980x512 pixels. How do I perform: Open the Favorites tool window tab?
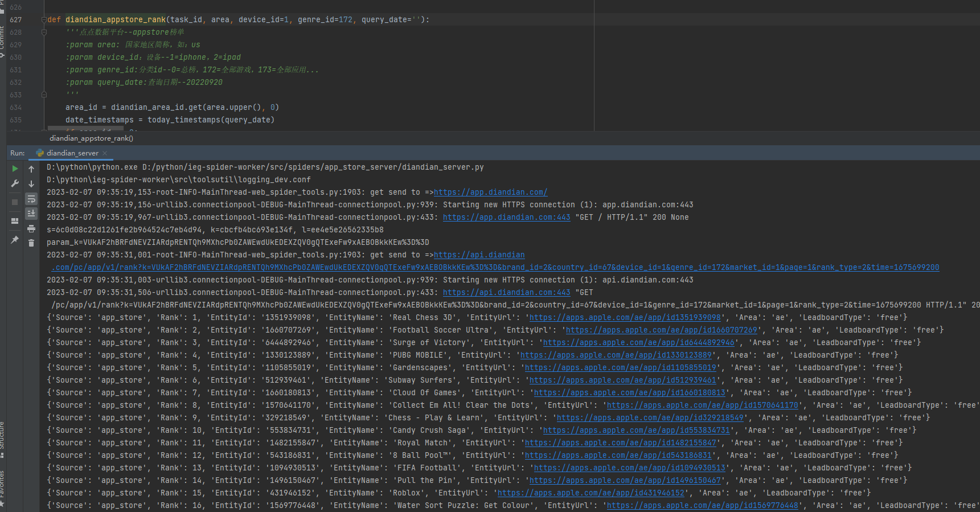(2, 489)
